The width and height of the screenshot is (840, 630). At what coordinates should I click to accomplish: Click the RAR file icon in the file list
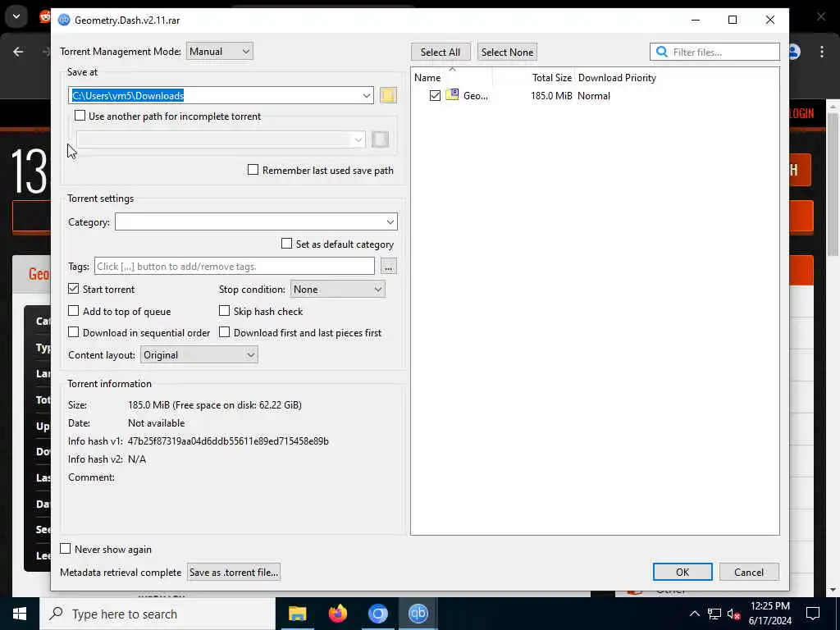(452, 95)
